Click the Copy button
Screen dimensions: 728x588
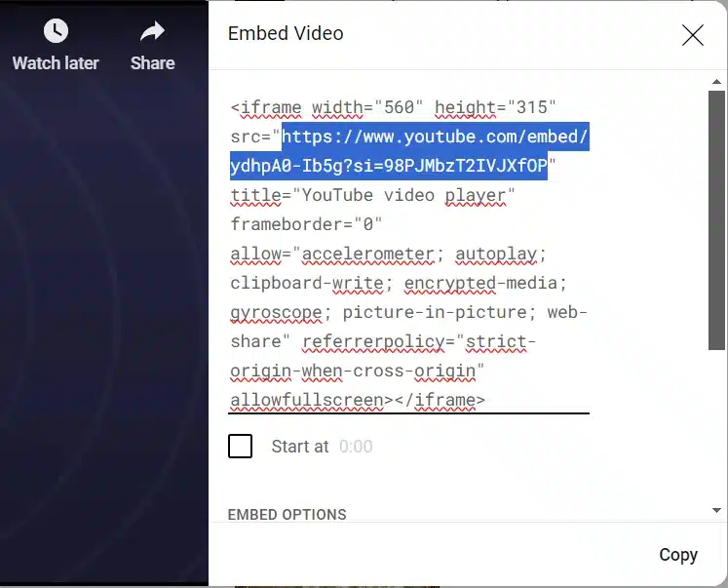pyautogui.click(x=678, y=555)
